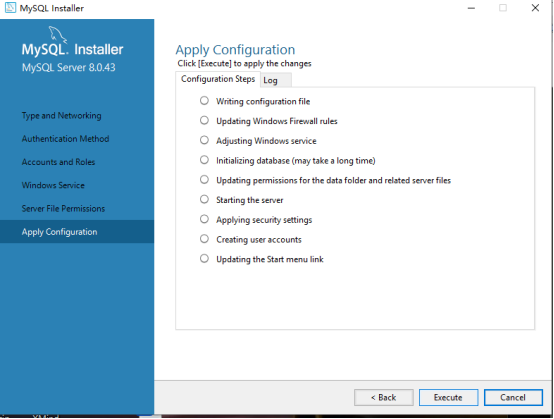This screenshot has height=419, width=554.
Task: Click the Back button
Action: (x=384, y=398)
